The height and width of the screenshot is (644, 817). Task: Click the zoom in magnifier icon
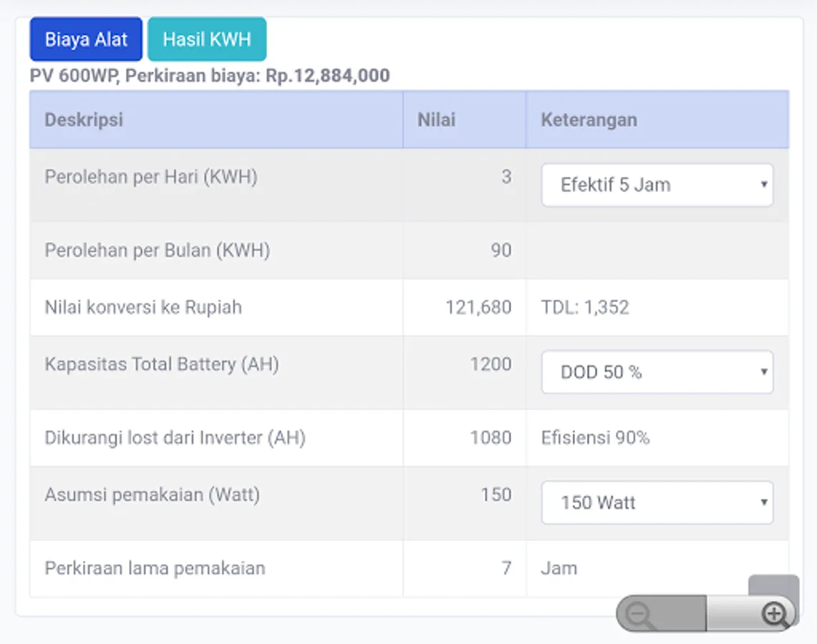pos(774,614)
